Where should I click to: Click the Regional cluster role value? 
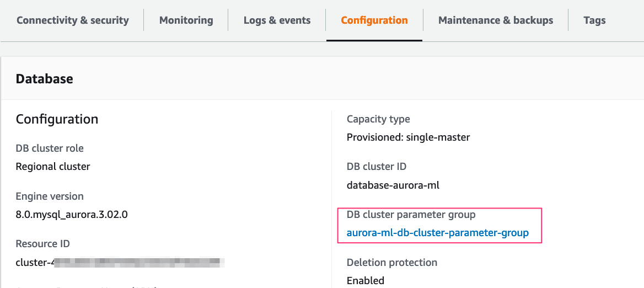[x=53, y=167]
